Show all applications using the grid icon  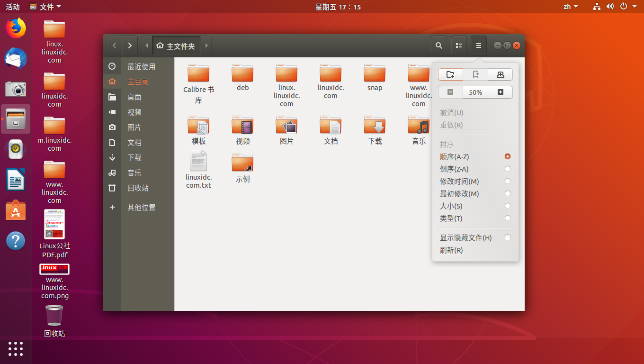[16, 348]
